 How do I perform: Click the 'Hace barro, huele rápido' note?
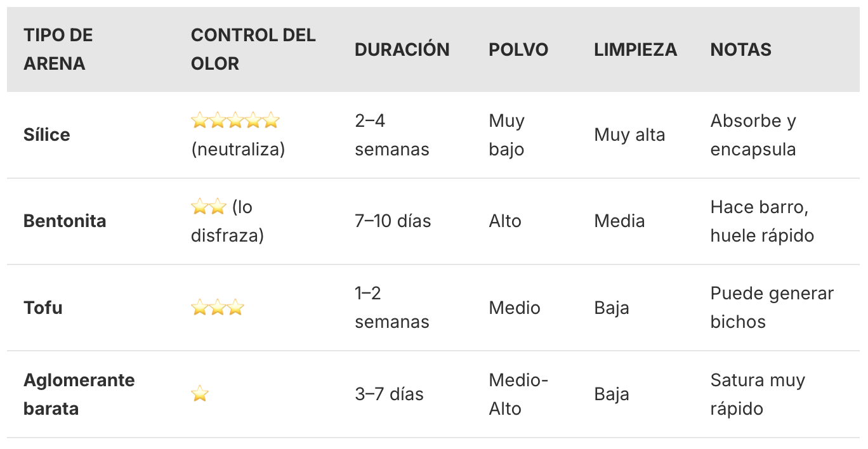pos(761,221)
